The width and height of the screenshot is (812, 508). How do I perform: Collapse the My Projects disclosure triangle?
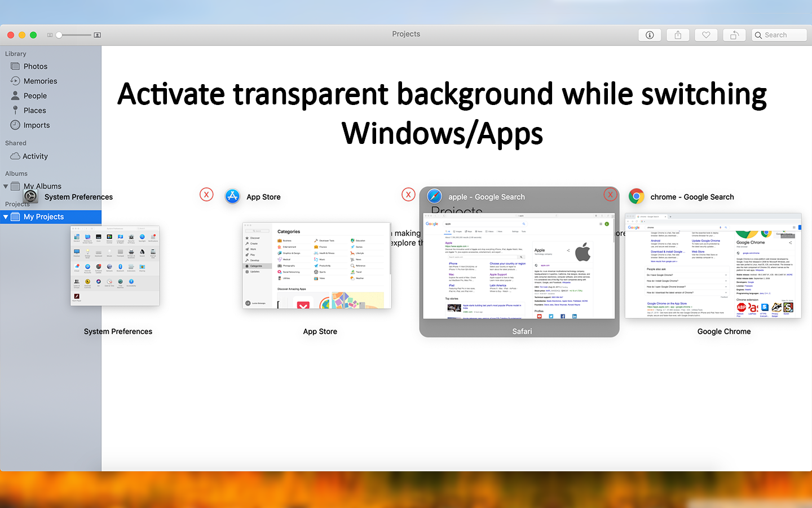coord(5,216)
